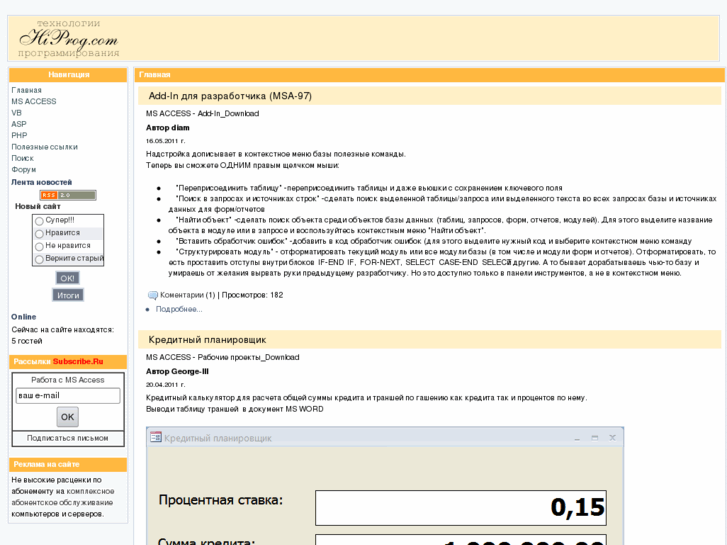Click the Навигация panel header
Viewport: 727px width, 545px height.
click(x=69, y=75)
